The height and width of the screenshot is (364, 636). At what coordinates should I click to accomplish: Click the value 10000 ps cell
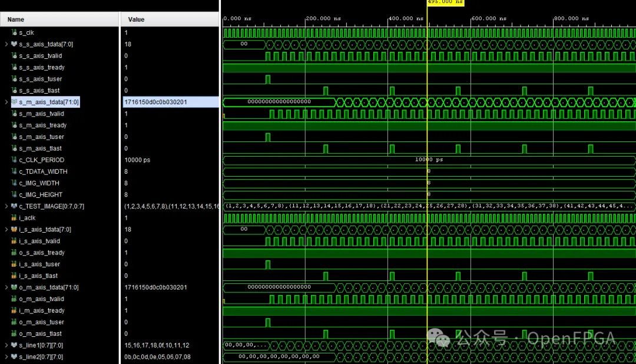pos(137,160)
